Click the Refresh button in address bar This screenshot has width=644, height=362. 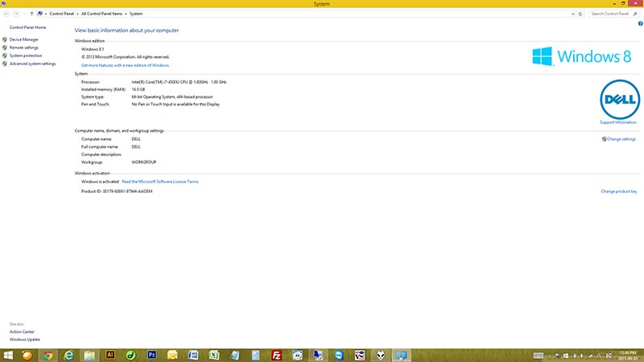coord(580,14)
